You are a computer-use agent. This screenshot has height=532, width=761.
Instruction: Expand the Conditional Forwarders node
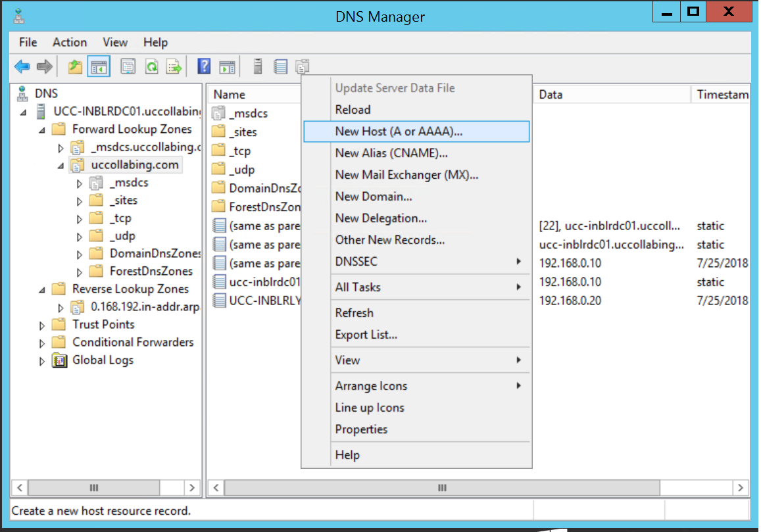[x=42, y=343]
